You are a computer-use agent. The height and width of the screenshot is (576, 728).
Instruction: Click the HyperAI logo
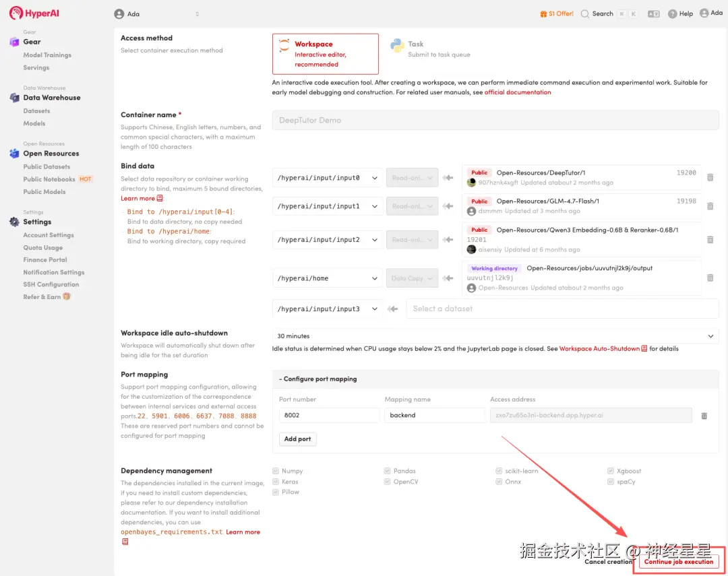pyautogui.click(x=34, y=13)
